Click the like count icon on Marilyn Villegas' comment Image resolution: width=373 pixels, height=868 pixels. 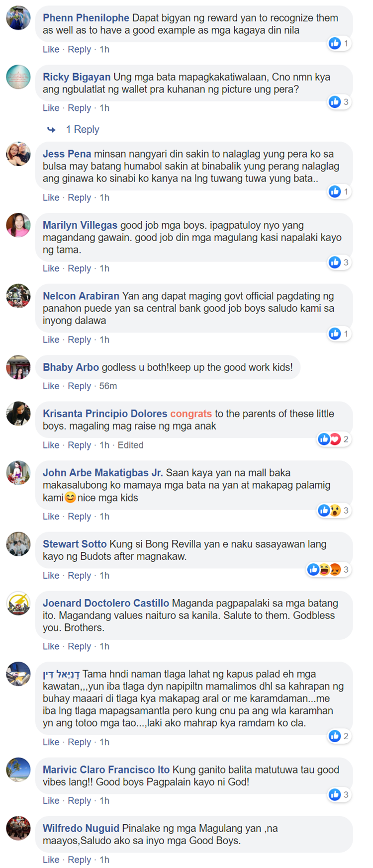[x=335, y=262]
